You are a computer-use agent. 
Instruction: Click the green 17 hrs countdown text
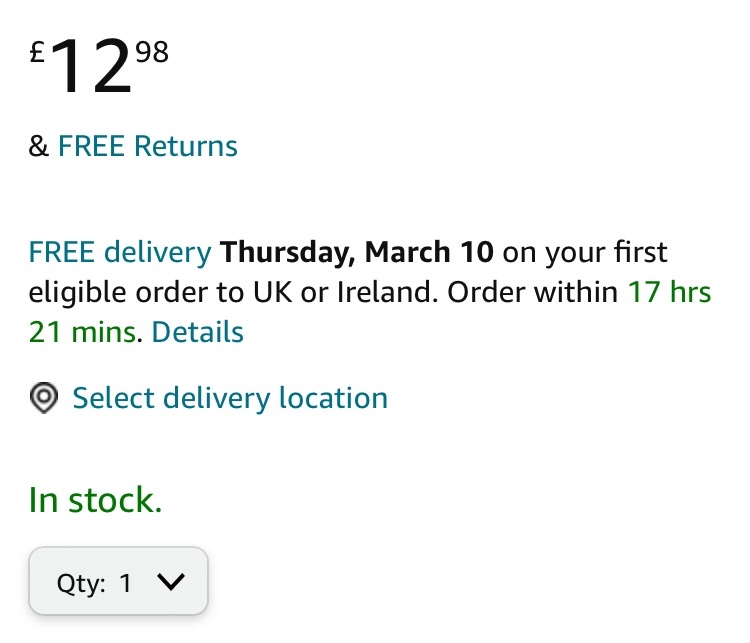click(669, 292)
